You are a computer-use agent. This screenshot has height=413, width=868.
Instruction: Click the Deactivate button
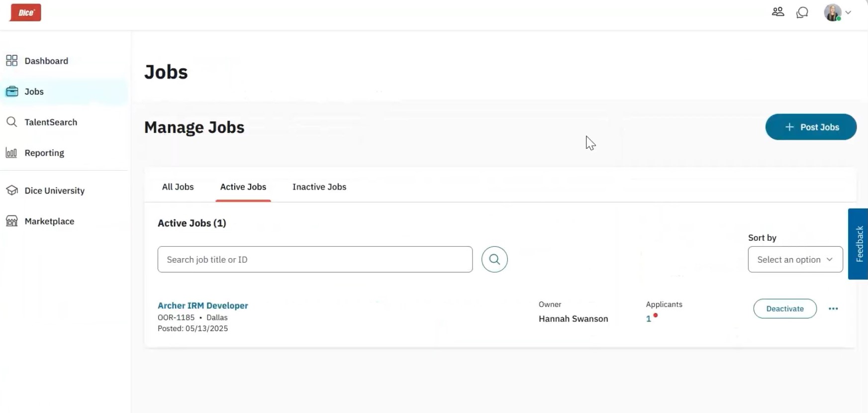tap(785, 309)
